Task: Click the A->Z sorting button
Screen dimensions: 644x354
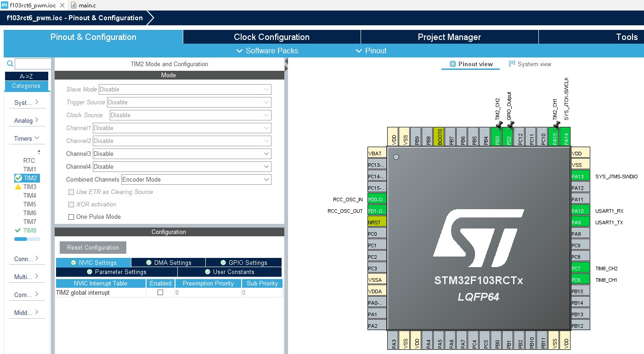Action: click(27, 76)
